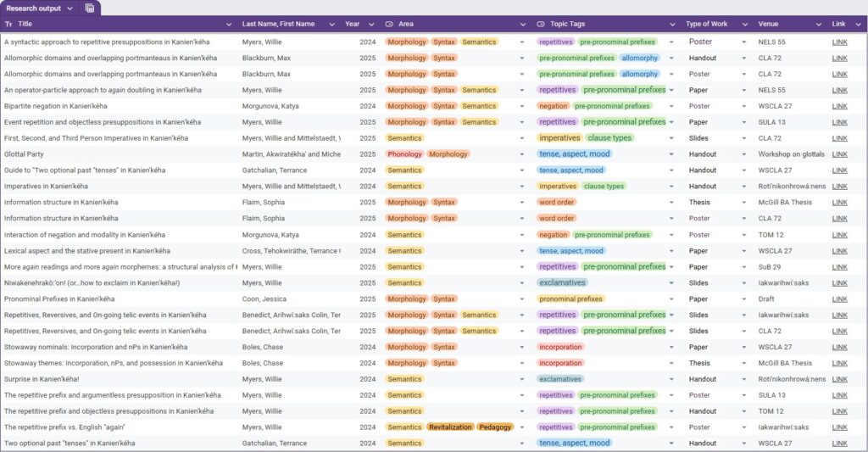Open Type of Work dropdown for Pronominal Prefixes row

[x=744, y=299]
